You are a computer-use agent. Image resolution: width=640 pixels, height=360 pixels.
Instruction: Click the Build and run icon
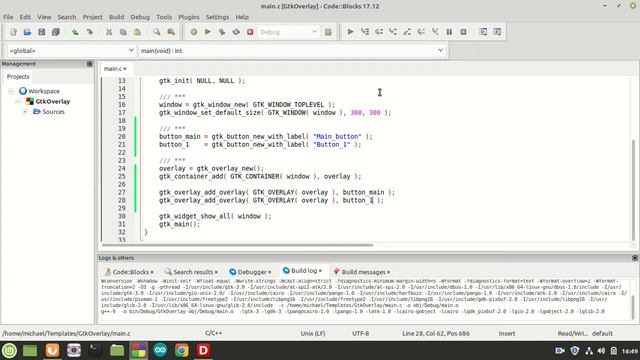(x=222, y=32)
